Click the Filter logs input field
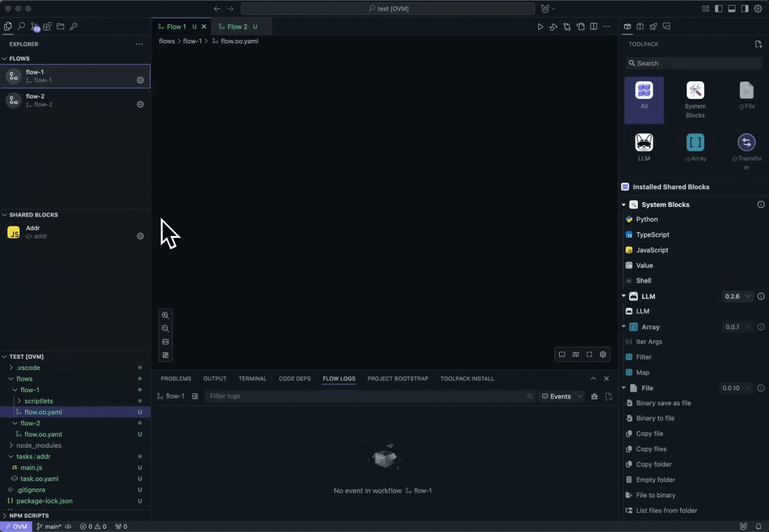769x532 pixels. [x=365, y=396]
